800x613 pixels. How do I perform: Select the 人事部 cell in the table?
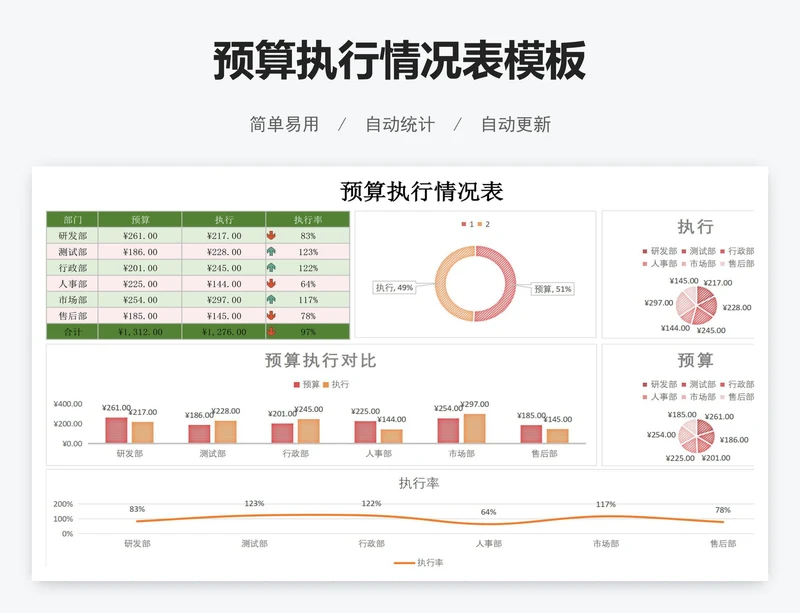click(x=72, y=284)
